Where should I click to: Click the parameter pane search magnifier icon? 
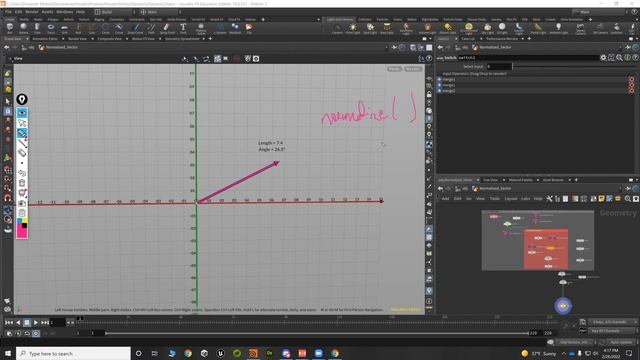(x=619, y=58)
